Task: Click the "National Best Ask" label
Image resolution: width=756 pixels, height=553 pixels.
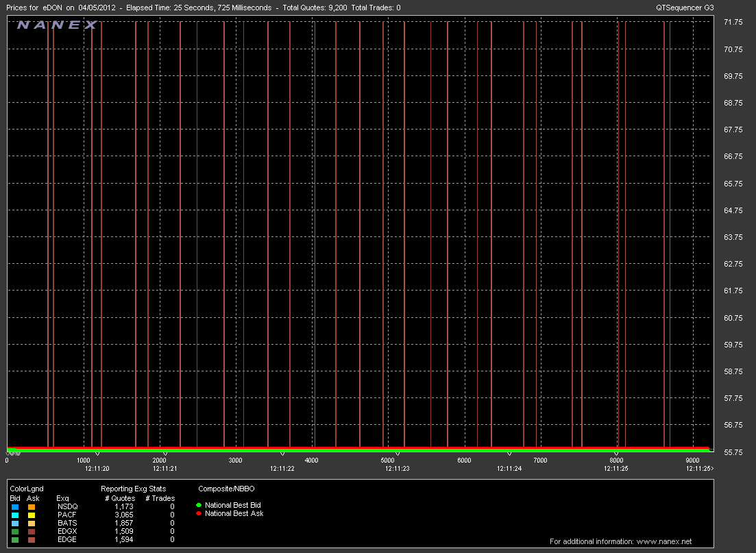Action: pos(234,513)
